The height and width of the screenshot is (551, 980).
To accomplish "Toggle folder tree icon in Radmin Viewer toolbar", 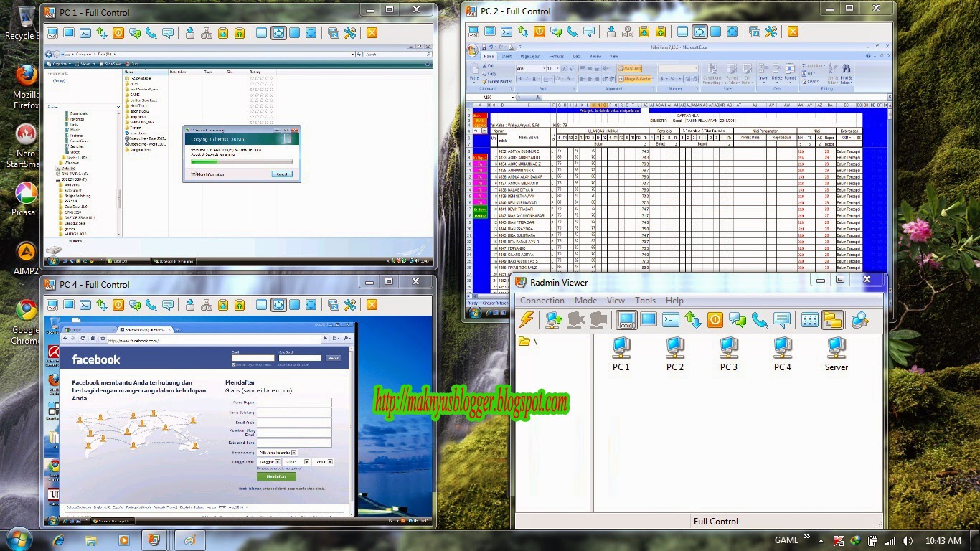I will 832,320.
